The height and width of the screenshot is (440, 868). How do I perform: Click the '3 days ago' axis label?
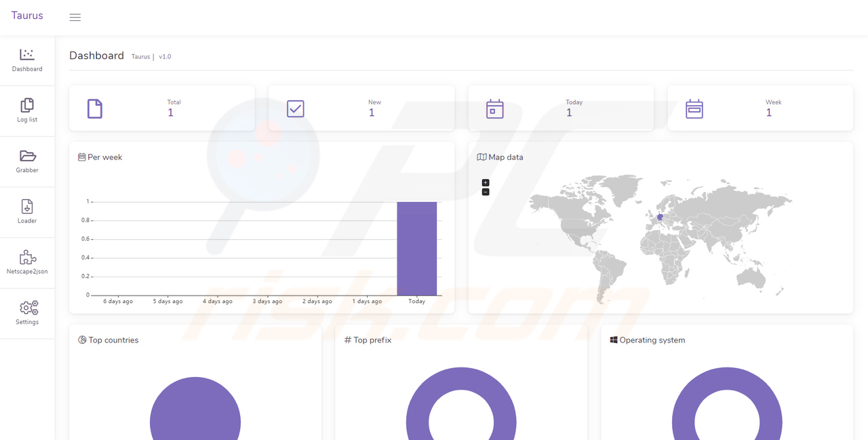click(x=267, y=302)
